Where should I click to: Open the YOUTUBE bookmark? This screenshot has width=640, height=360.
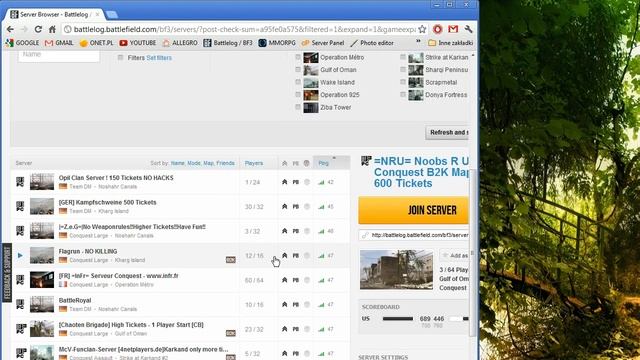(x=138, y=43)
